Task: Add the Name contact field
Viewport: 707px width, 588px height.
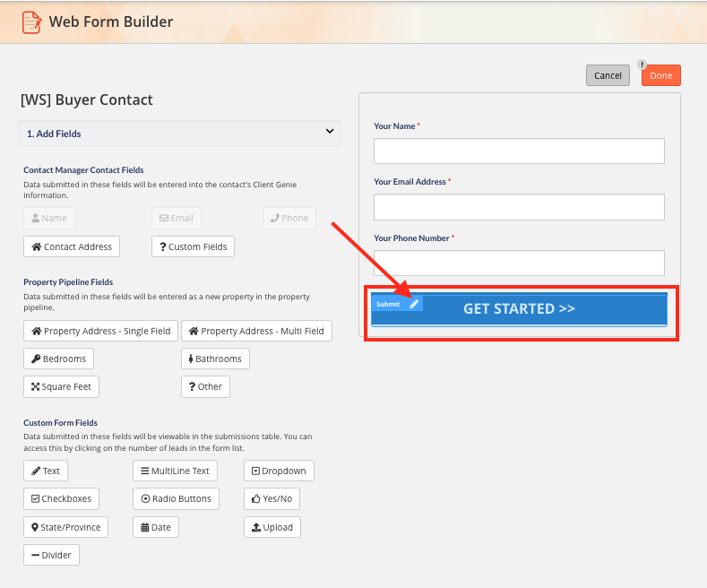Action: pyautogui.click(x=49, y=218)
